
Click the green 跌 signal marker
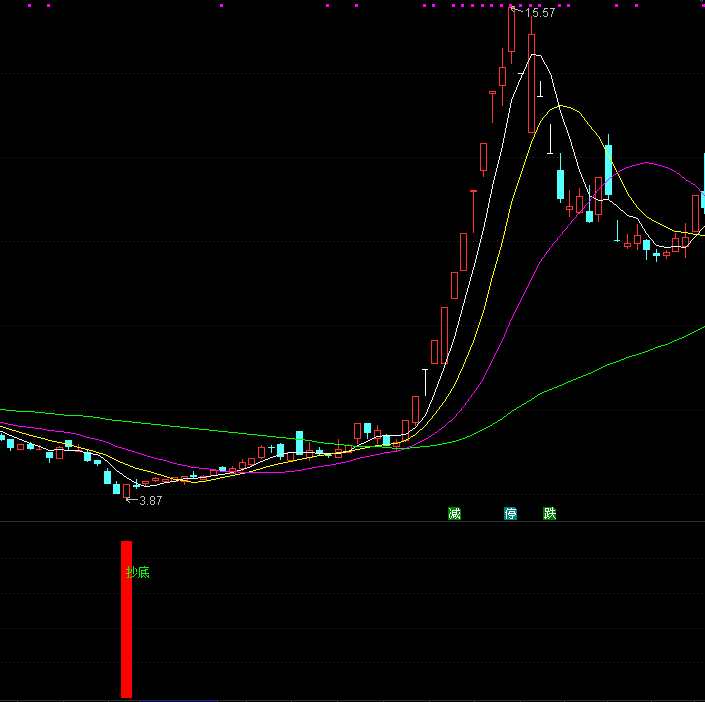click(549, 514)
